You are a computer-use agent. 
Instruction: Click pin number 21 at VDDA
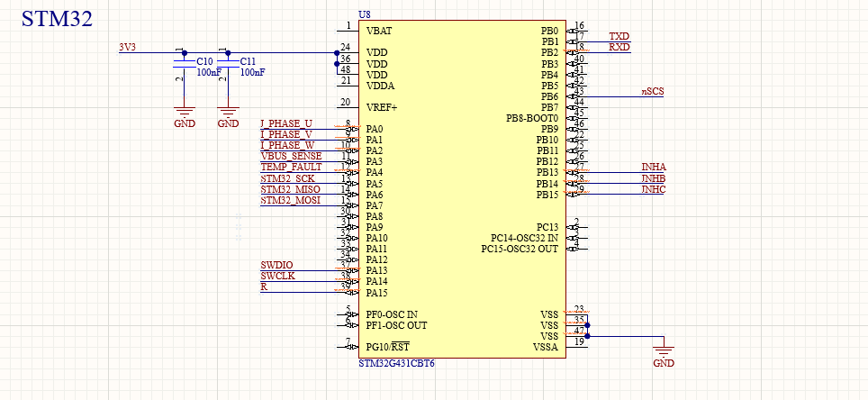point(347,80)
